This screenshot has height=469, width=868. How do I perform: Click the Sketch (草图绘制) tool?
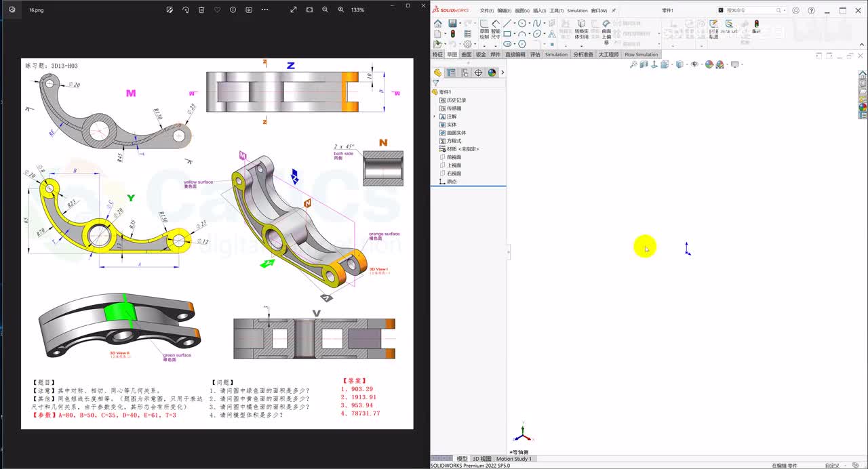click(x=484, y=28)
